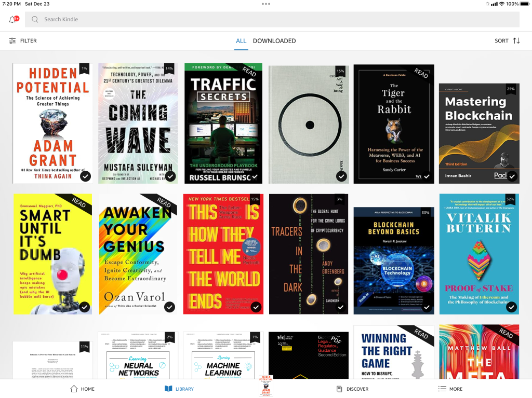The image size is (532, 398).
Task: Open current book mini cover in bottom bar
Action: pos(265,387)
